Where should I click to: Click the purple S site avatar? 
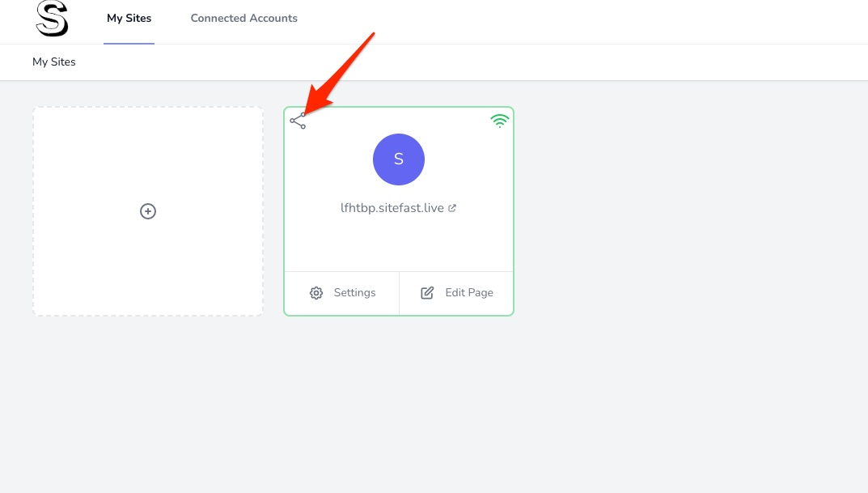click(x=399, y=159)
